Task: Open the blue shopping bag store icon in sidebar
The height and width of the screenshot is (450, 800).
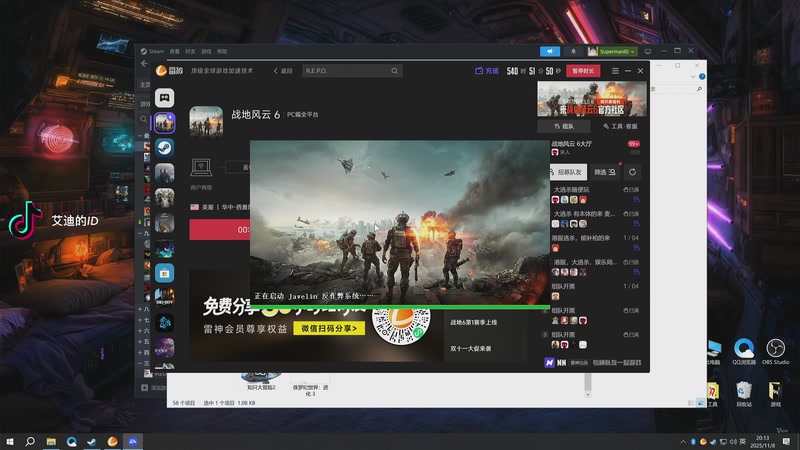Action: 164,273
